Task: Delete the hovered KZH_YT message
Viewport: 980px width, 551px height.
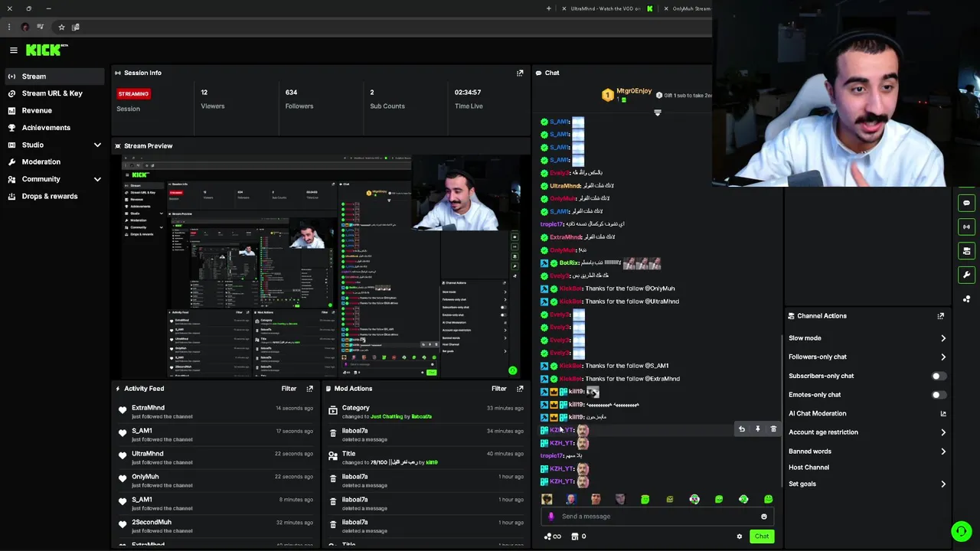Action: pos(773,429)
